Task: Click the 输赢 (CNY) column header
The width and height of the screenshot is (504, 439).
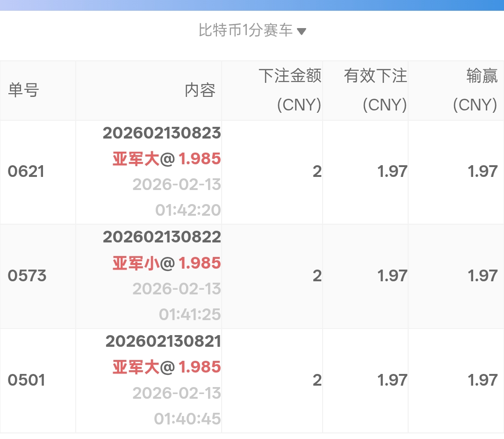Action: (475, 90)
